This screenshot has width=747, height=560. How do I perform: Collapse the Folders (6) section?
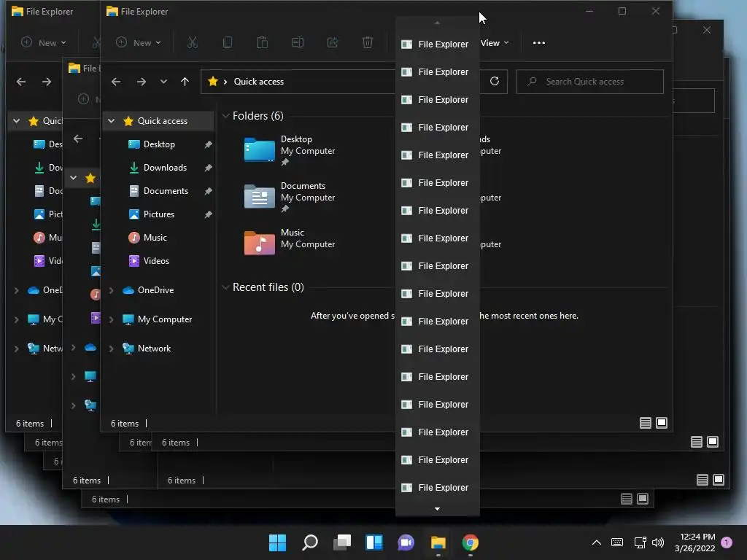click(x=226, y=116)
